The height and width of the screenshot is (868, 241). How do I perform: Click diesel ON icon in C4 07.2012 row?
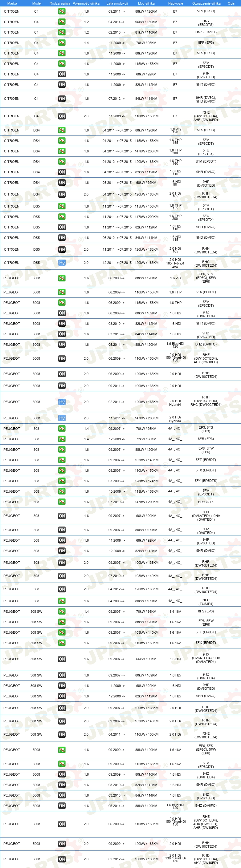coord(62,99)
